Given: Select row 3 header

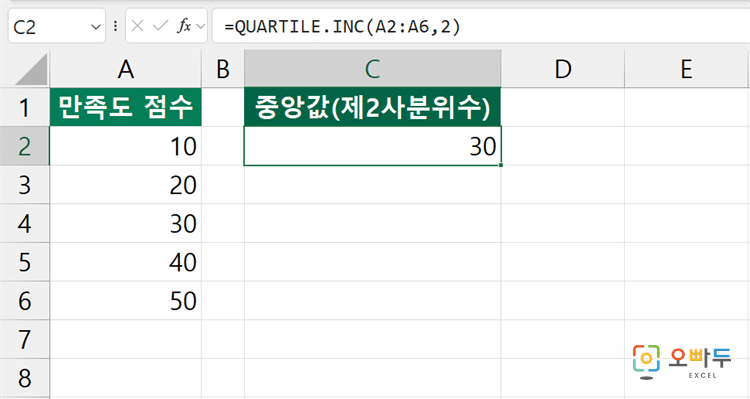Looking at the screenshot, I should (24, 185).
